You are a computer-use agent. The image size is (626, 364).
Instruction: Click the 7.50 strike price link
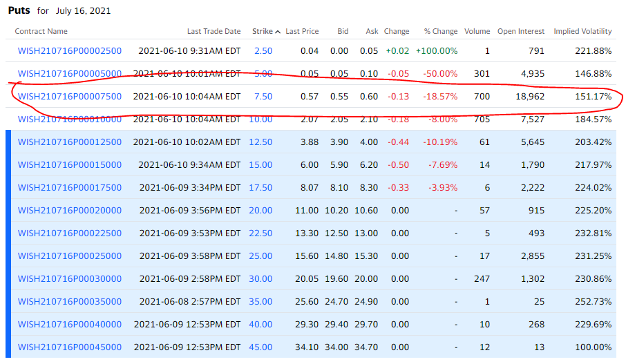263,96
